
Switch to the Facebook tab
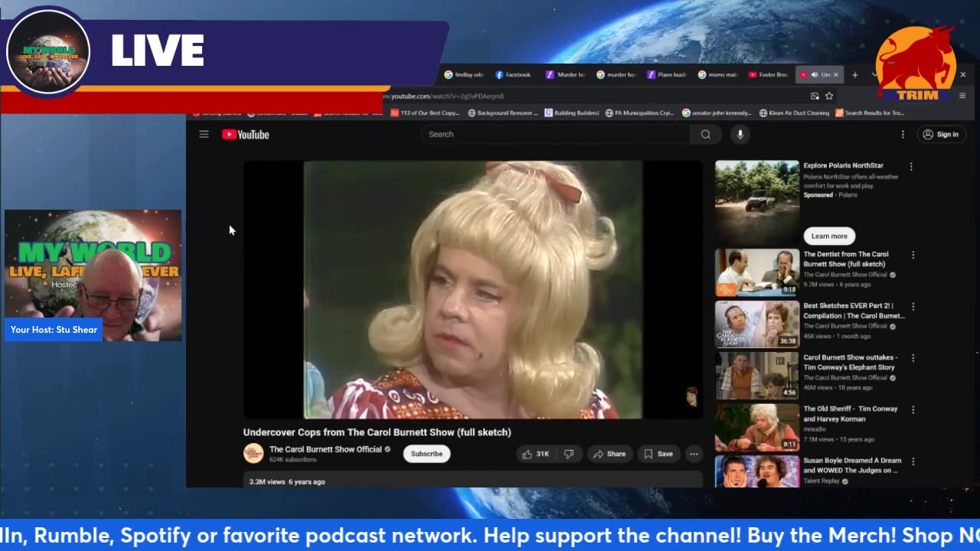(514, 75)
